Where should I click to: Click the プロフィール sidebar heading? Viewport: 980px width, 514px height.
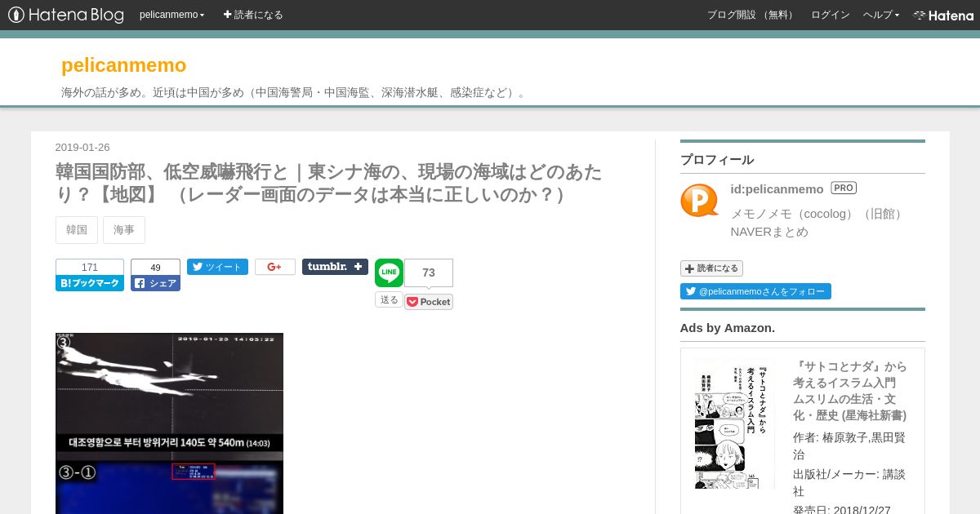[x=717, y=160]
